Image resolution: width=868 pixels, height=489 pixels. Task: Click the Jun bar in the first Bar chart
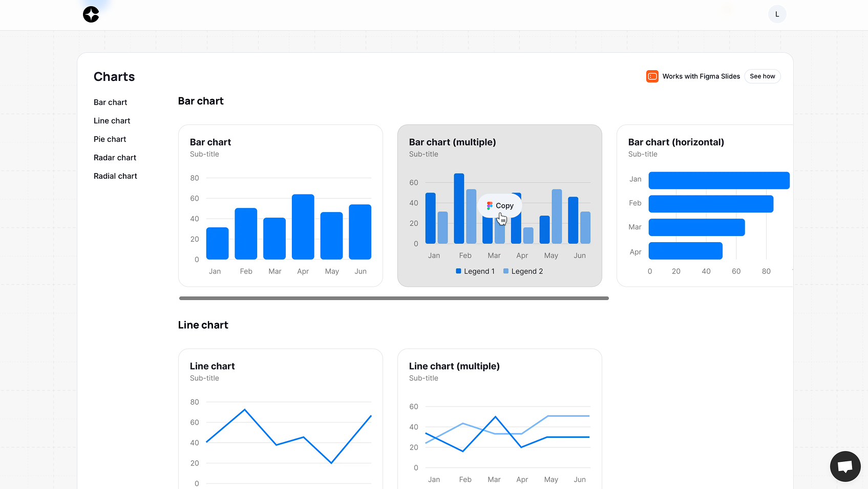(360, 232)
